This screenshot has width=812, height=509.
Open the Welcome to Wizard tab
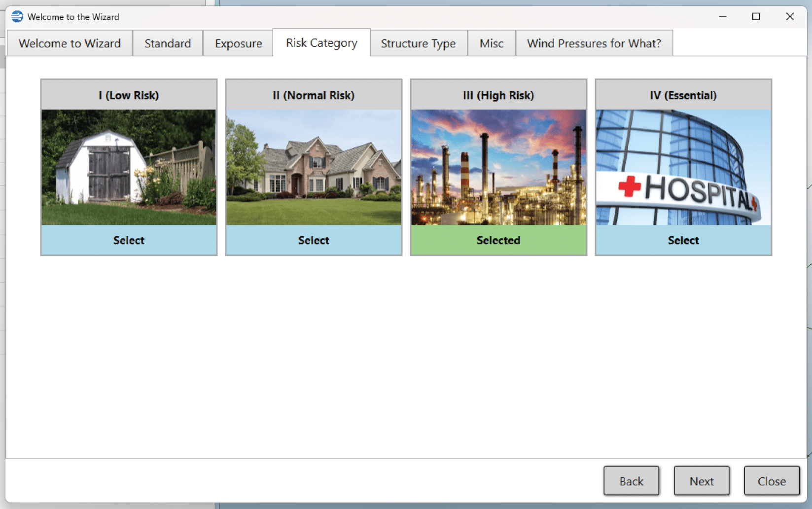(x=70, y=43)
